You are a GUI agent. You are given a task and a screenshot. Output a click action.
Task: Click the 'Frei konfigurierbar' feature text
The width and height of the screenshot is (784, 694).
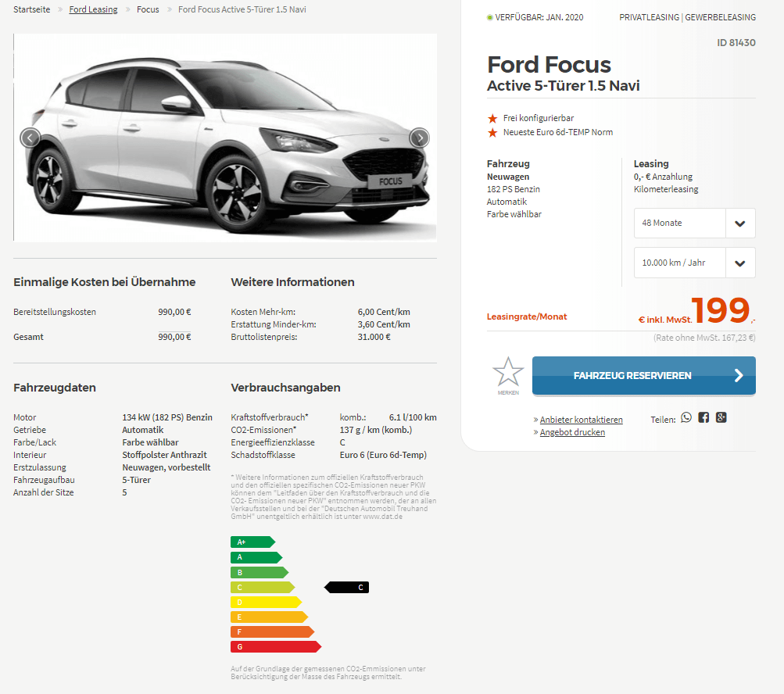[x=539, y=118]
